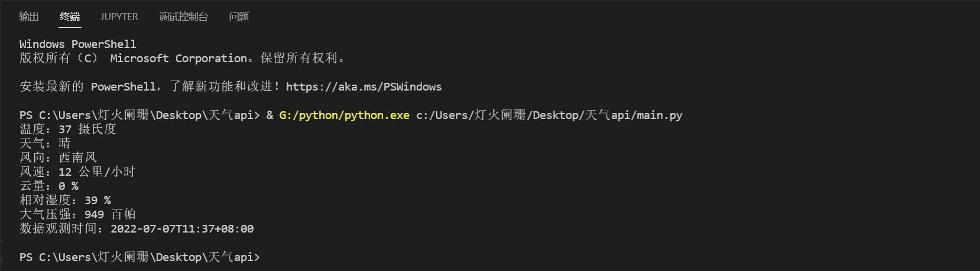Switch to the 调试控制台 tab
Viewport: 980px width, 271px height.
(183, 17)
